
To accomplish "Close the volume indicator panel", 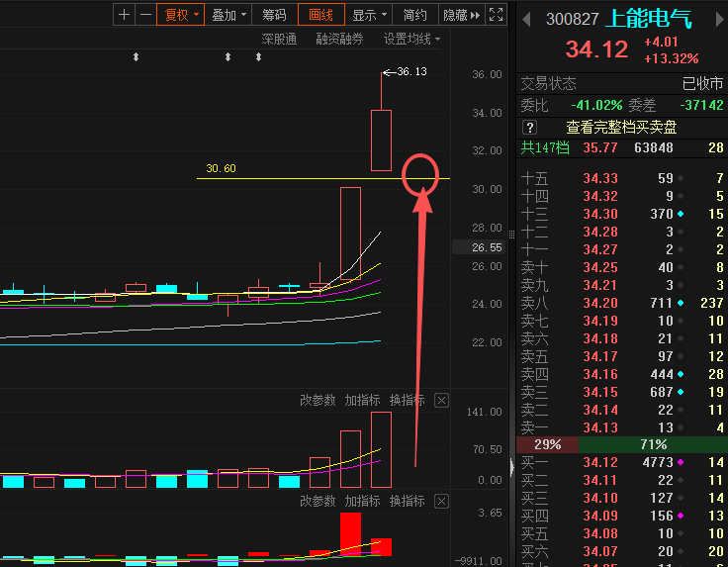I will pos(441,401).
